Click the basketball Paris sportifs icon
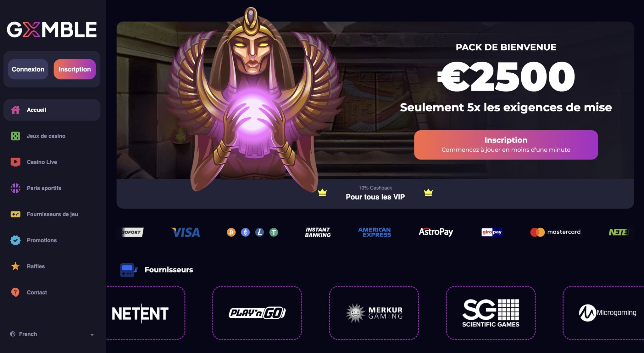Viewport: 644px width, 353px height. tap(15, 188)
